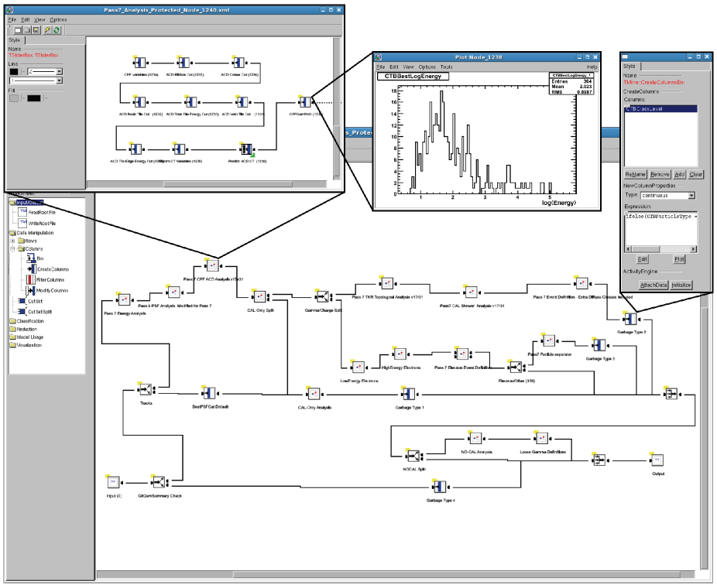Select the Garbage Type 1 node
Screen dimensions: 717x588
click(408, 394)
